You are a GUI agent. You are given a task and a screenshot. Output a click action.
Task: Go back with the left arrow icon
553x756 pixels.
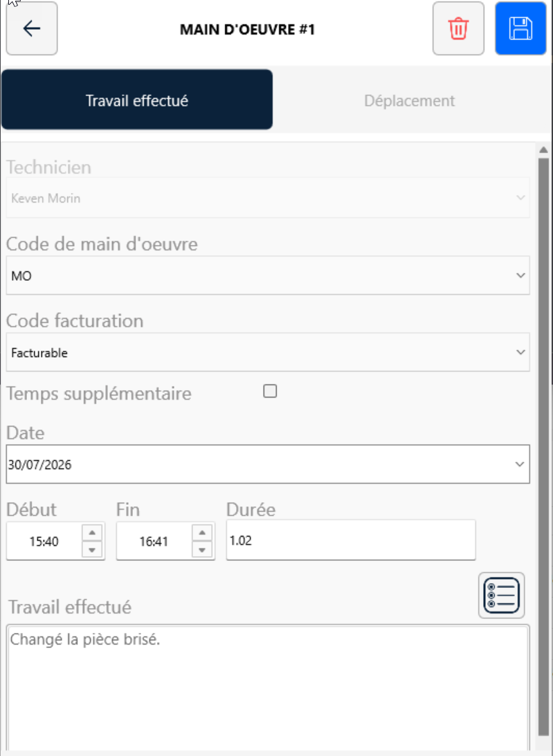pos(32,28)
